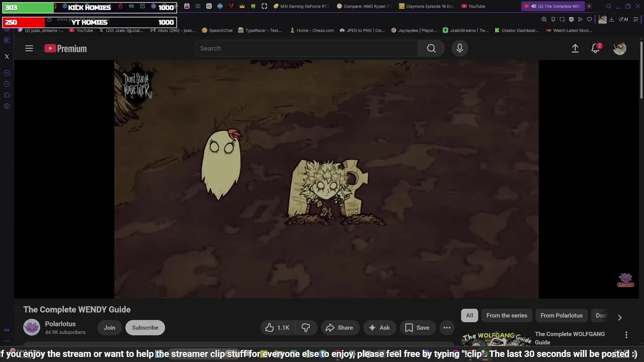The height and width of the screenshot is (362, 644).
Task: Switch to Compare: AMD Ryzen 7 tab
Action: tap(364, 7)
